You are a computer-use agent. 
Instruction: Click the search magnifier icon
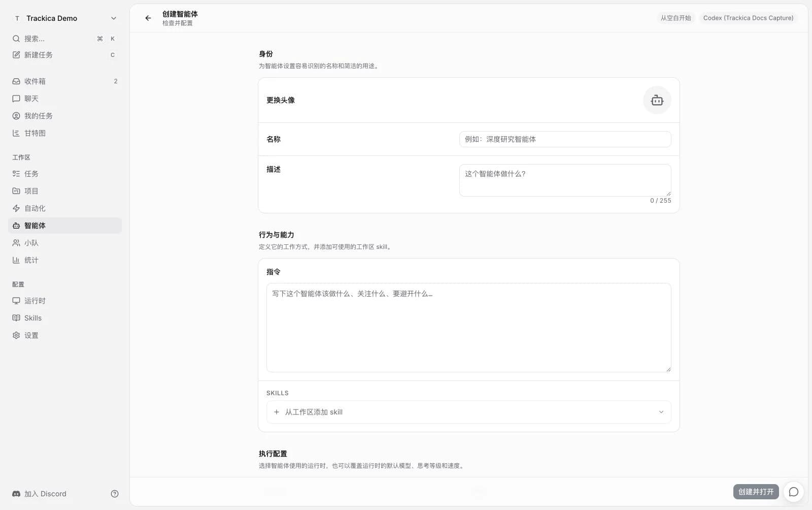click(x=16, y=39)
